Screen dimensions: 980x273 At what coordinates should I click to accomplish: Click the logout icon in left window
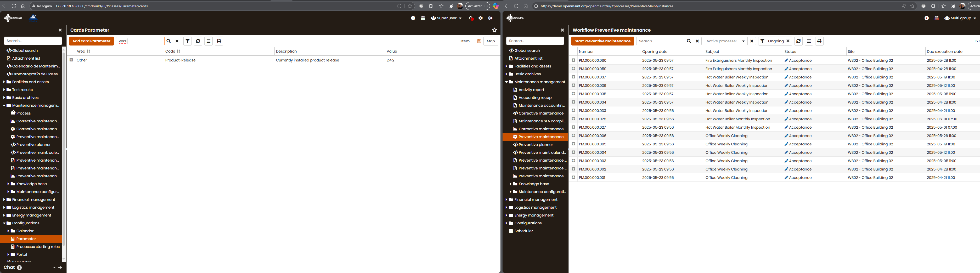tap(490, 18)
